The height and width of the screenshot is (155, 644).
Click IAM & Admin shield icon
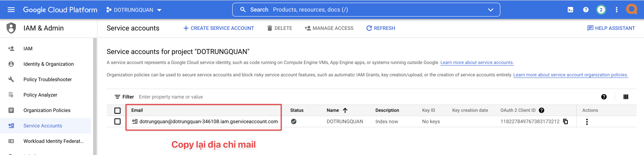(x=11, y=28)
